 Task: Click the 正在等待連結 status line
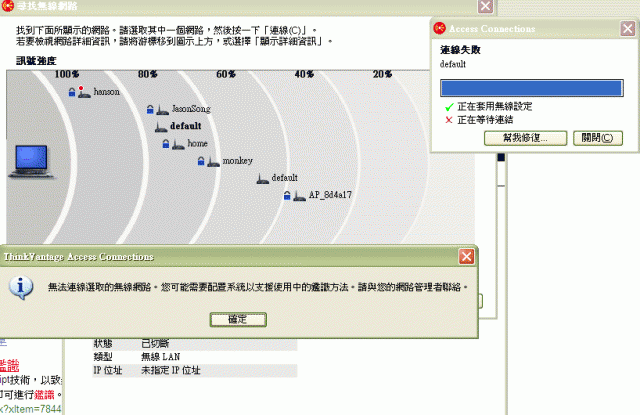[x=485, y=120]
